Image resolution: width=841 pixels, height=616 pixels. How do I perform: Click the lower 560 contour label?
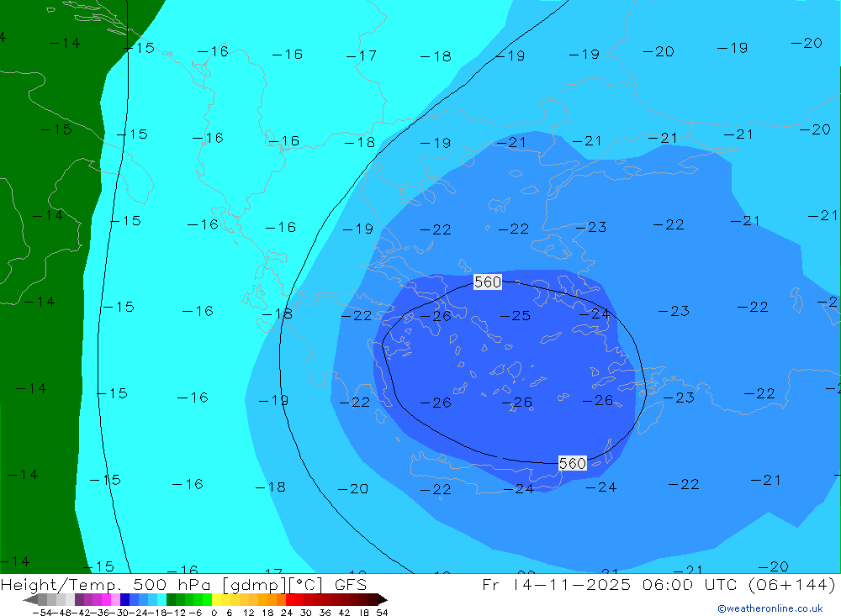(572, 463)
